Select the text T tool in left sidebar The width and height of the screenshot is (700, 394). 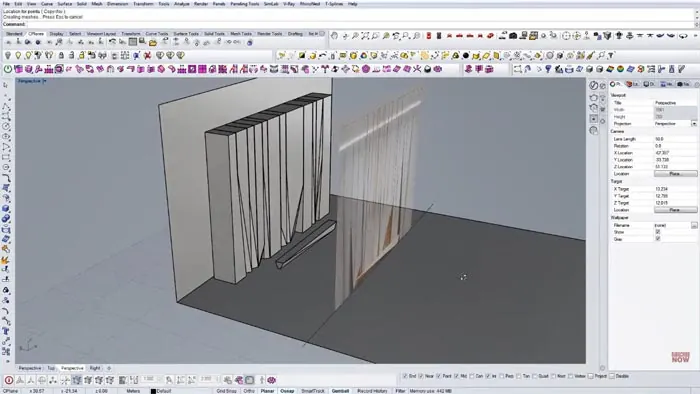click(5, 331)
